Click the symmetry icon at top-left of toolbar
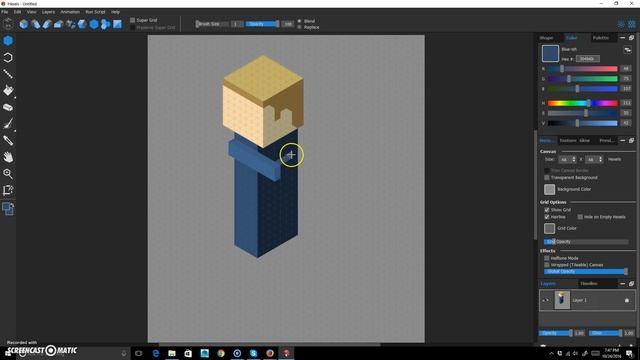640x360 pixels. [8, 24]
